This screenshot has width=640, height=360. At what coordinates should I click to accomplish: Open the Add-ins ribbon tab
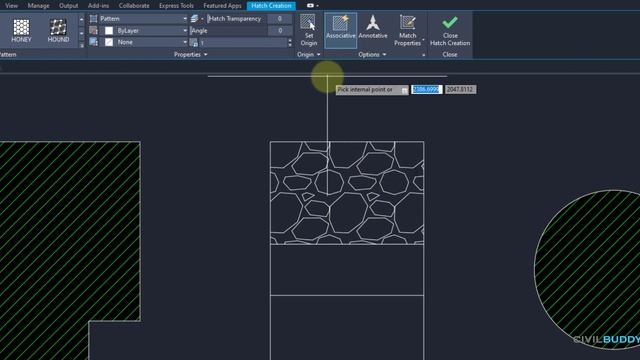[98, 6]
